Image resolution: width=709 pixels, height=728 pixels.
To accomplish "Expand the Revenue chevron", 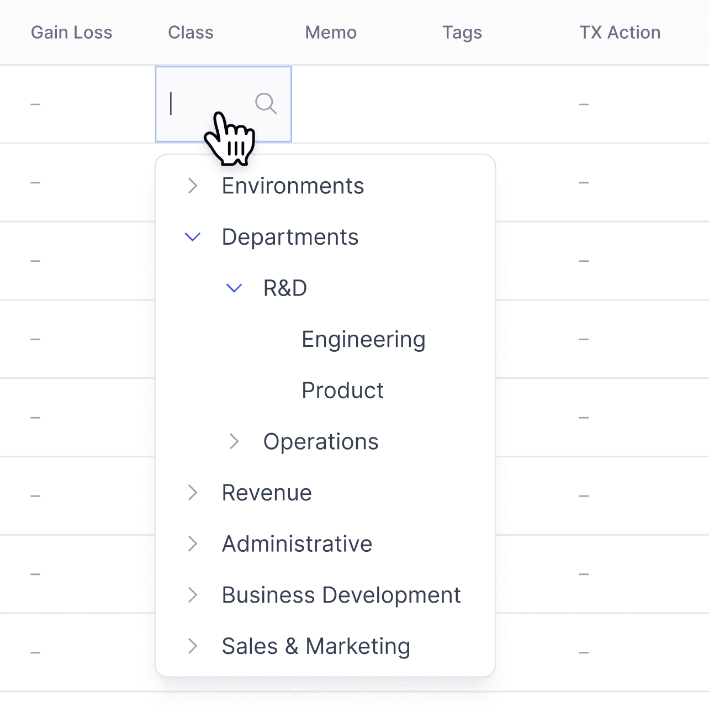I will [x=192, y=492].
